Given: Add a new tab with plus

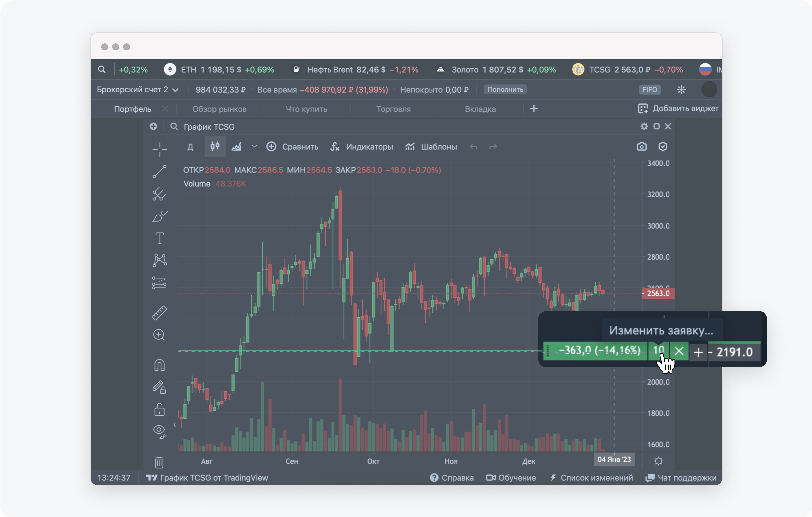Looking at the screenshot, I should [x=534, y=109].
